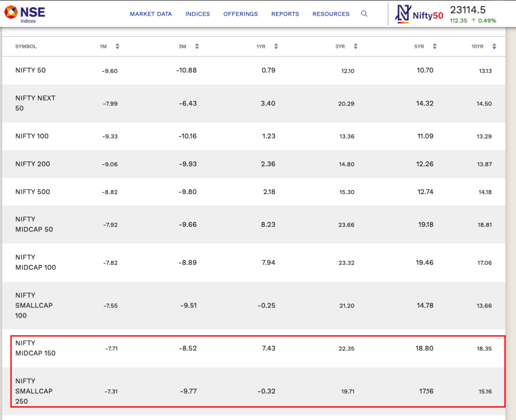Select the NIFTY MIDCAP 150 row symbol
Viewport: 516px width, 420px height.
35,348
